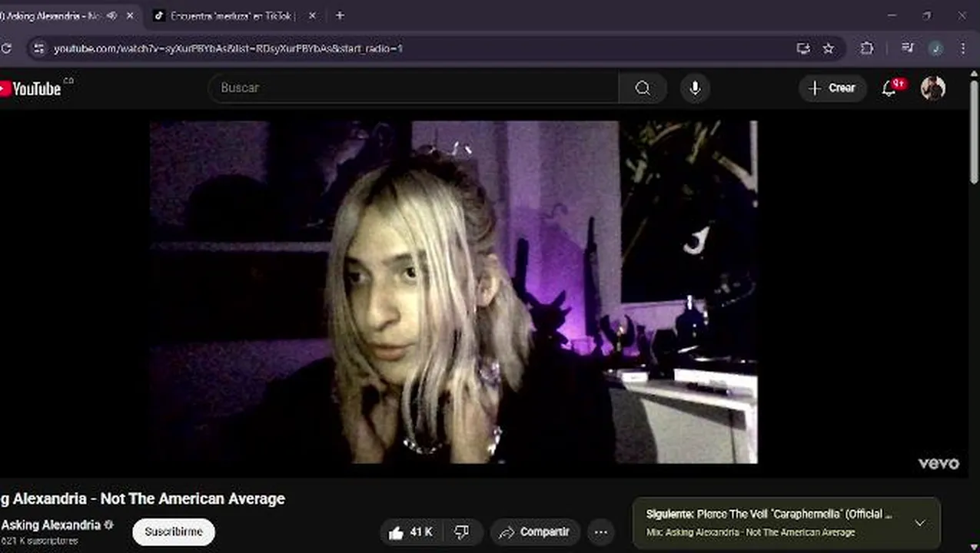The width and height of the screenshot is (980, 553).
Task: Click the Crear button
Action: (833, 88)
